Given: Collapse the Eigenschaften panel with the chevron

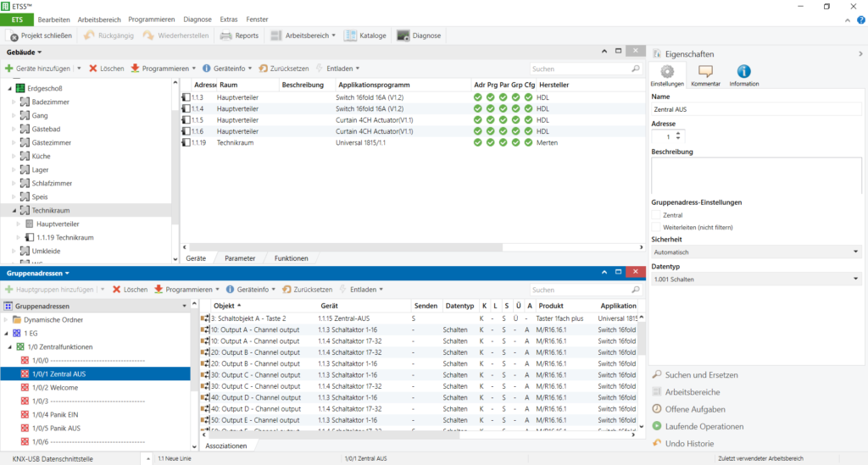Looking at the screenshot, I should coord(860,53).
